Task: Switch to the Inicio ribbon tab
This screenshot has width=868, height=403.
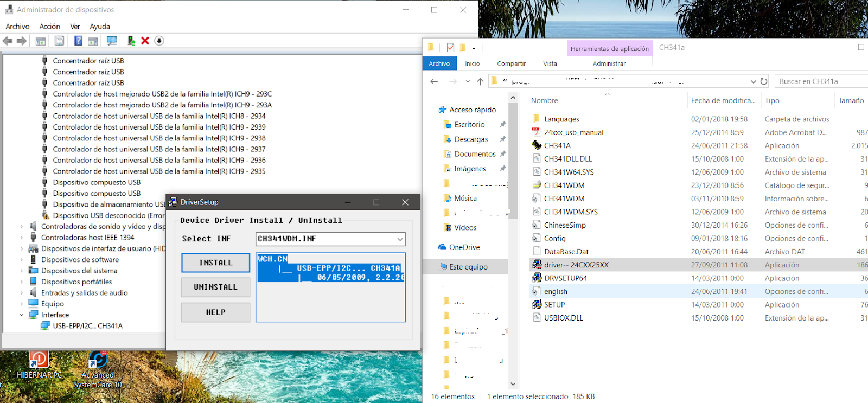Action: pyautogui.click(x=473, y=63)
